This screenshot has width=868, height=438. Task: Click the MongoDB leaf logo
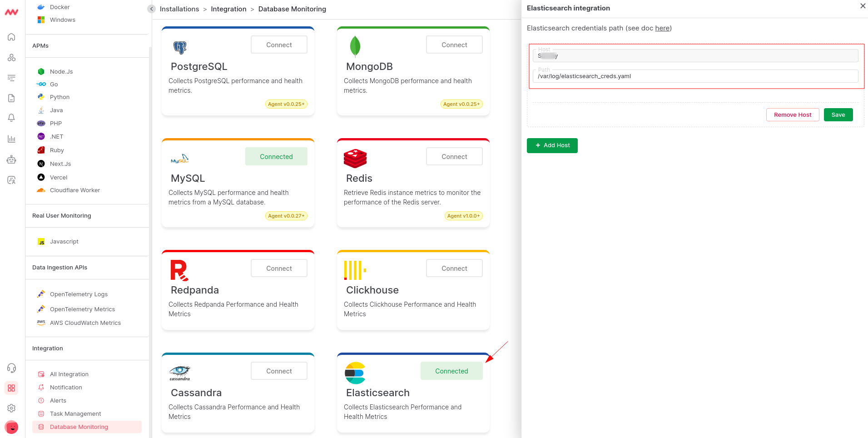355,46
